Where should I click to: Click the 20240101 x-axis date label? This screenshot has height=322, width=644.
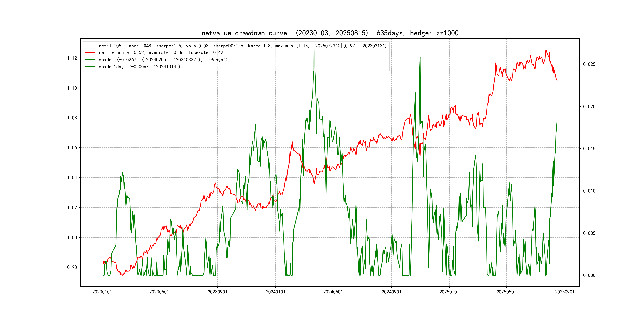(275, 292)
